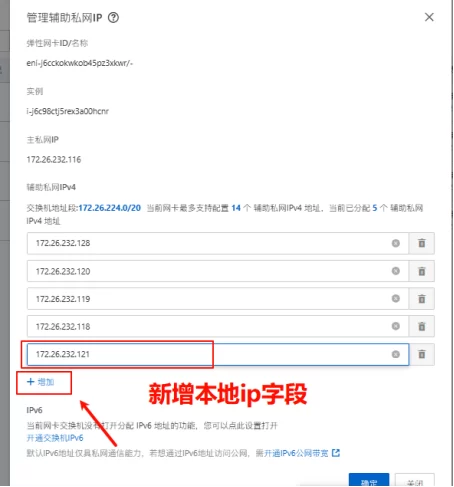Confirm with the blue 确定 button
454x487 pixels.
[x=369, y=480]
